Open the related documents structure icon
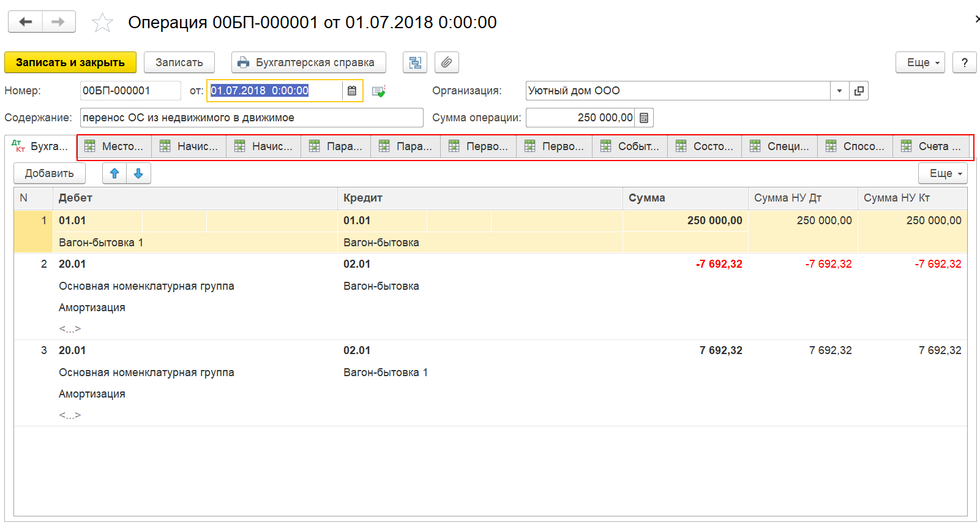 point(415,62)
